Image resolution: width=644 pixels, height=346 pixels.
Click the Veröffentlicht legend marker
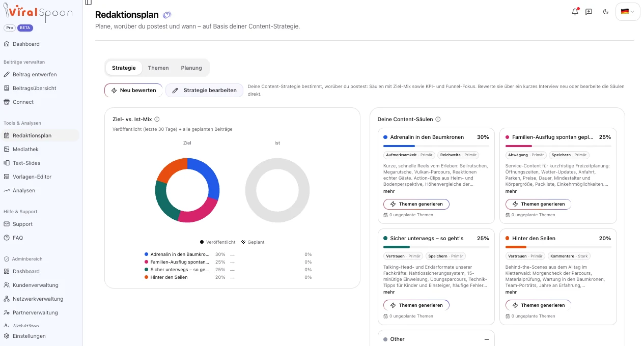pyautogui.click(x=202, y=242)
